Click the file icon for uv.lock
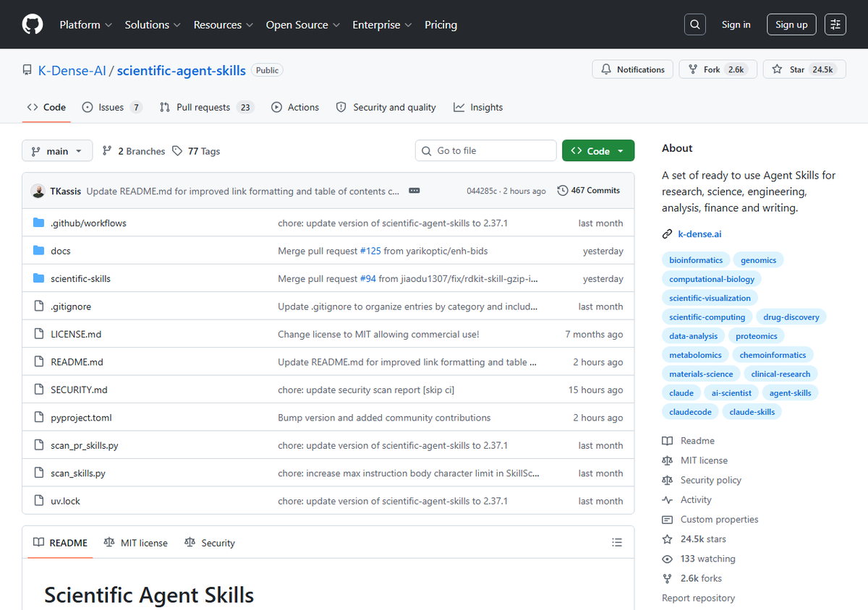Image resolution: width=868 pixels, height=610 pixels. (39, 501)
